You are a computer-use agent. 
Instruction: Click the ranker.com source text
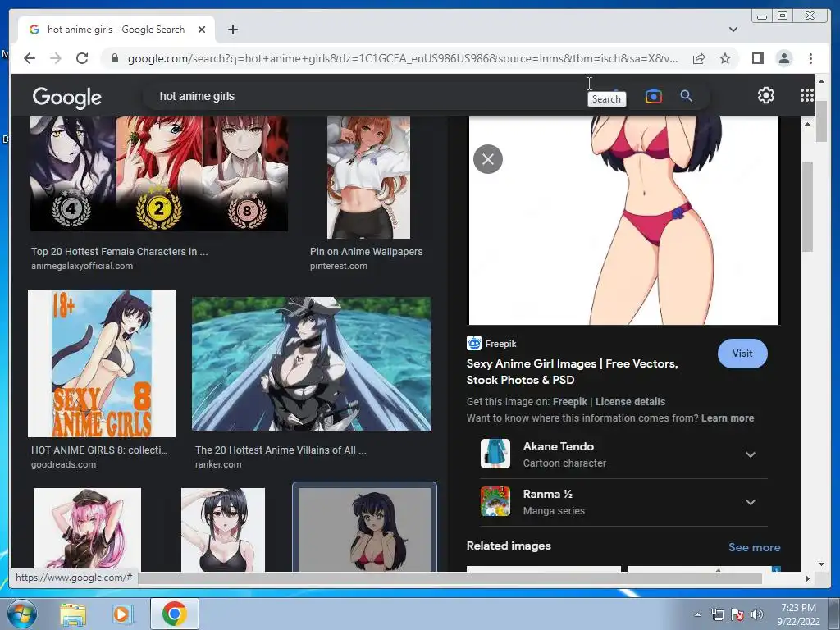[218, 464]
